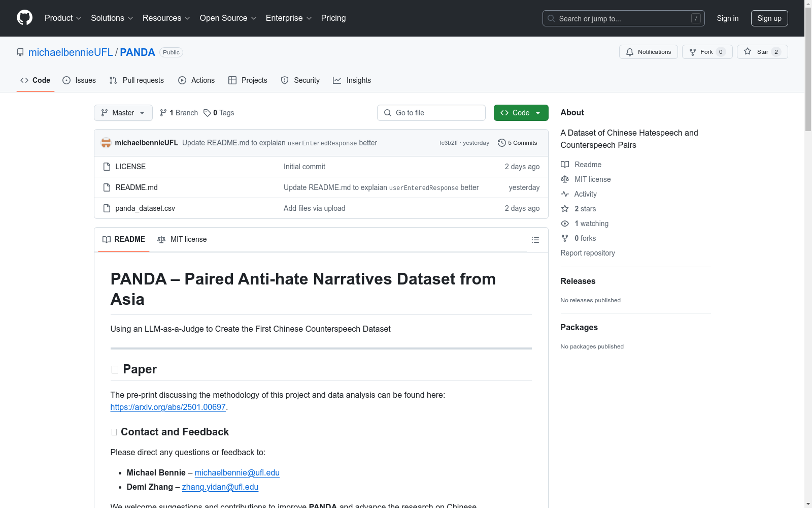Click the book icon on README tab
Screen dimensions: 812x508
pos(107,239)
